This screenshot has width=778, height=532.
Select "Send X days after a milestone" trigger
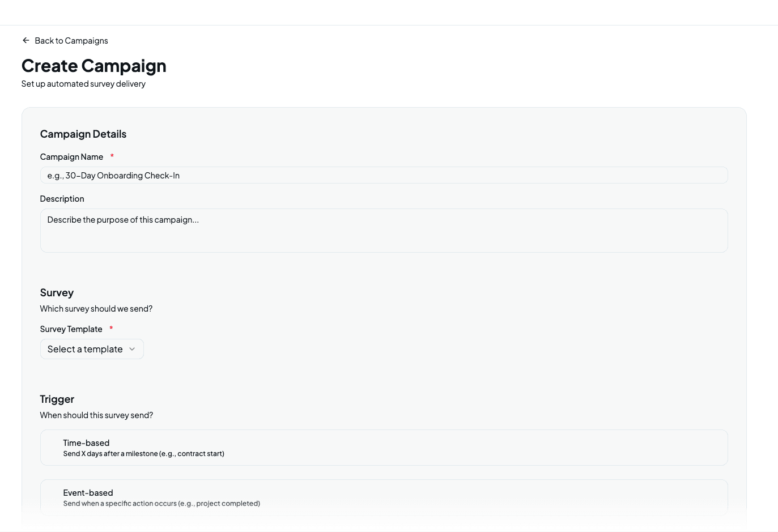pos(384,447)
